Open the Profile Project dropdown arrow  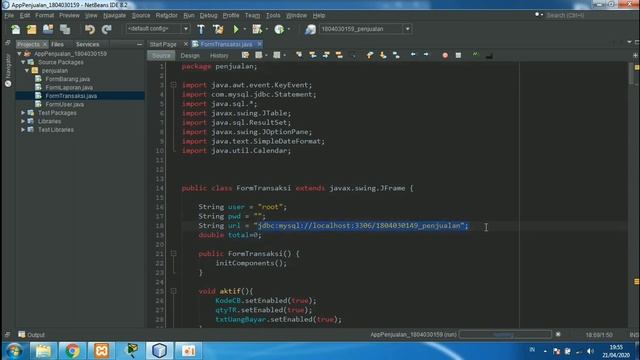289,29
